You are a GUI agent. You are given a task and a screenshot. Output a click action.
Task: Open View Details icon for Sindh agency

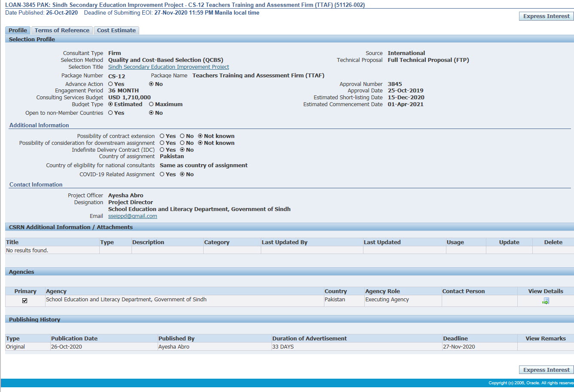[546, 301]
